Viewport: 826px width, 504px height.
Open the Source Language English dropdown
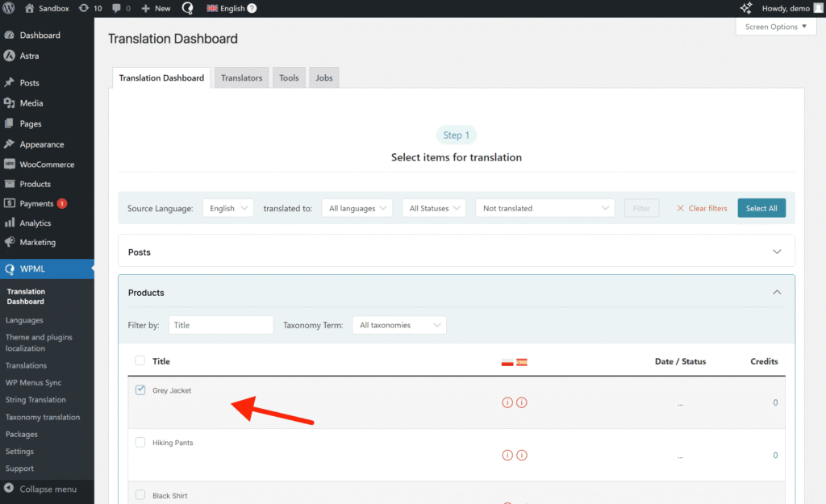(x=227, y=208)
